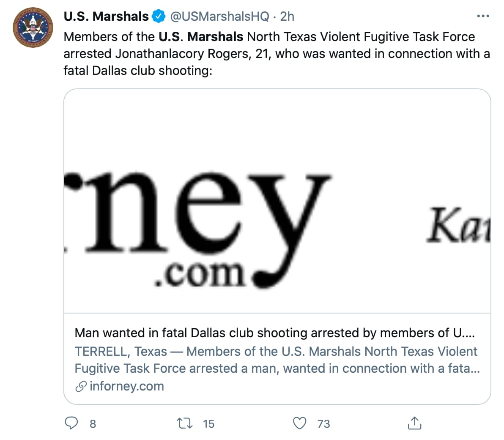Open the share tweet icon
The height and width of the screenshot is (440, 504).
coord(414,423)
